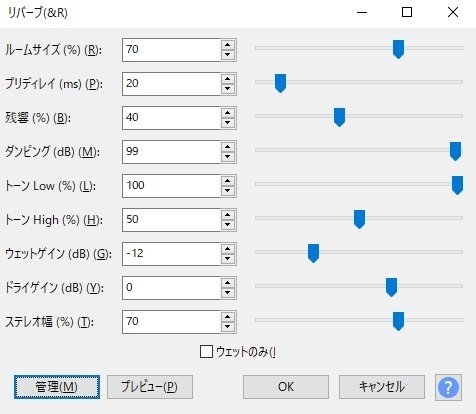Image resolution: width=476 pixels, height=414 pixels.
Task: Focus the 残響 input field showing 40
Action: [x=171, y=118]
